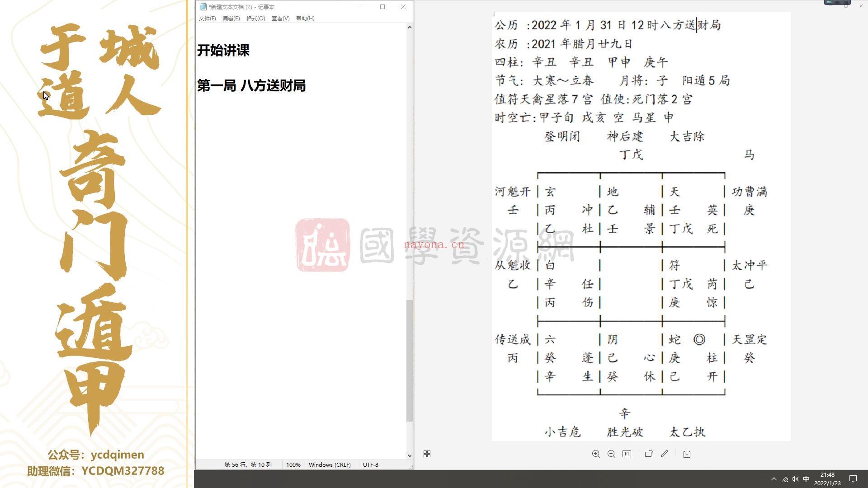
Task: Click the 100% zoom status entry
Action: pyautogui.click(x=293, y=465)
